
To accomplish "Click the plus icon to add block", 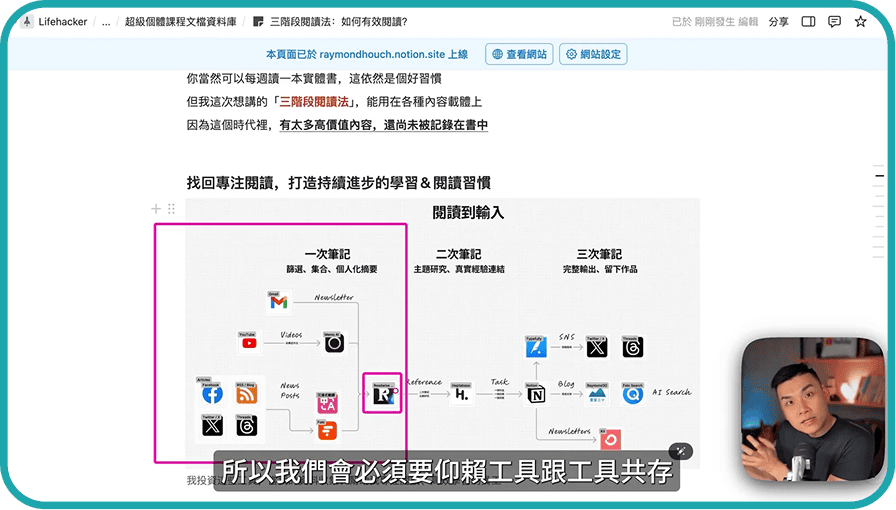I will point(156,209).
